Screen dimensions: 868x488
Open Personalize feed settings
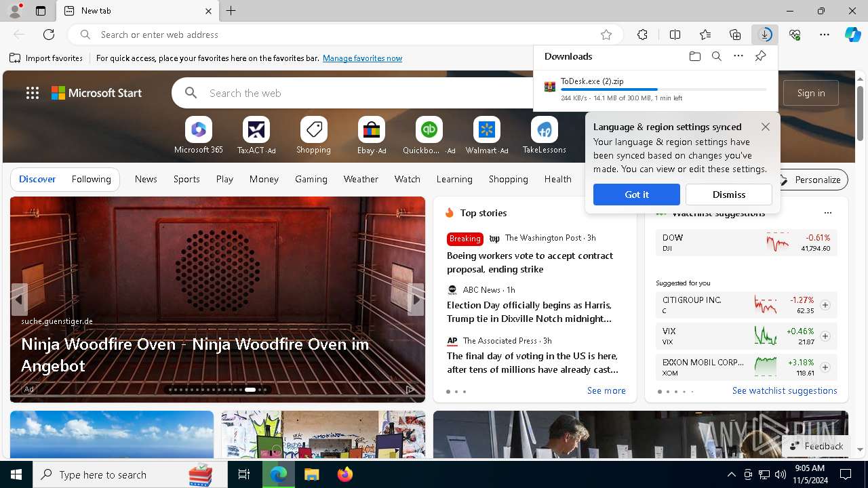coord(810,180)
